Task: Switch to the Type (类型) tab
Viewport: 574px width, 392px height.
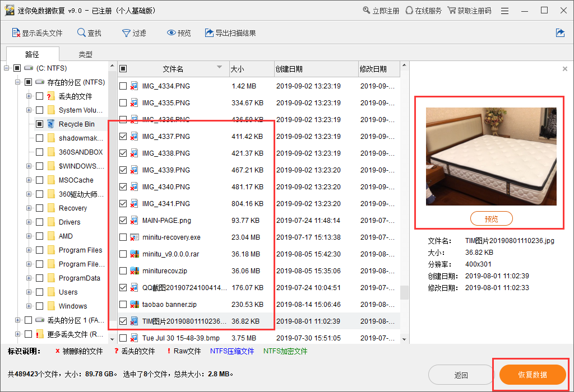Action: click(85, 54)
